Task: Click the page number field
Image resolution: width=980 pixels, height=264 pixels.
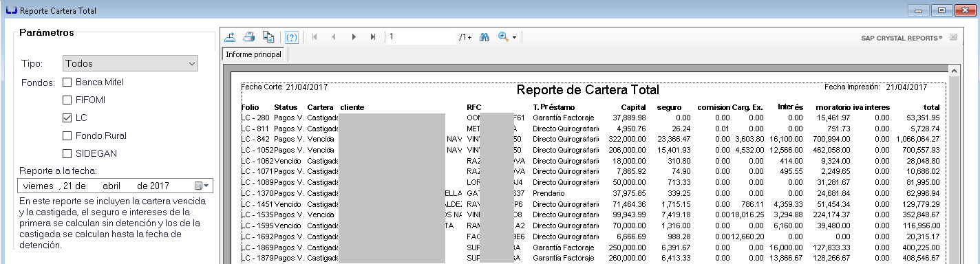Action: [422, 36]
